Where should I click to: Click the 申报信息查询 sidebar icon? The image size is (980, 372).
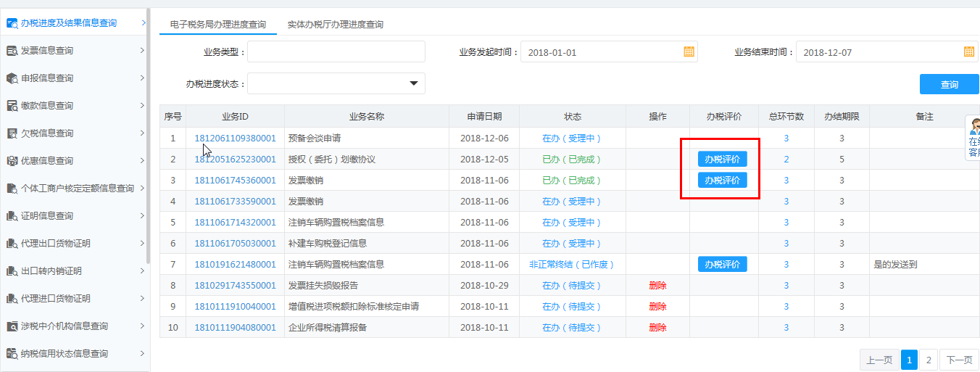pos(12,78)
